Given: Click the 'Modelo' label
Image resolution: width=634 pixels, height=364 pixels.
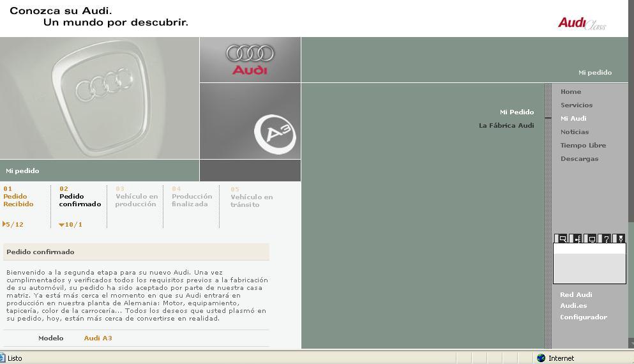Looking at the screenshot, I should [x=51, y=338].
